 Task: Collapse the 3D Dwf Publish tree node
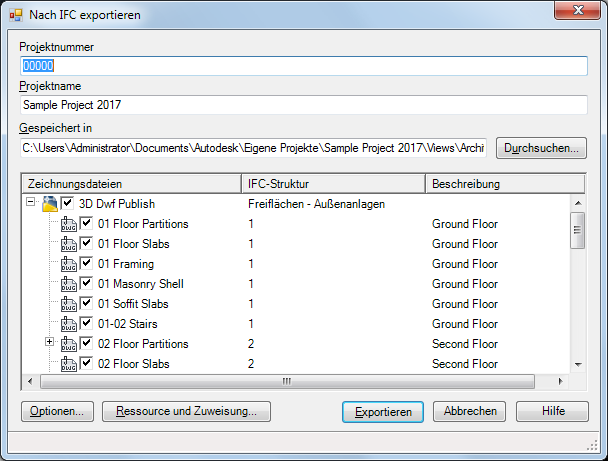coord(31,204)
